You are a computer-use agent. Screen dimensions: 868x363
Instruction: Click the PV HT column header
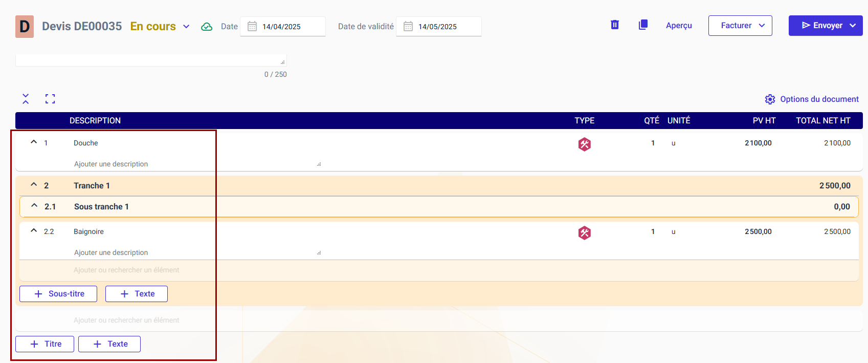pos(764,120)
